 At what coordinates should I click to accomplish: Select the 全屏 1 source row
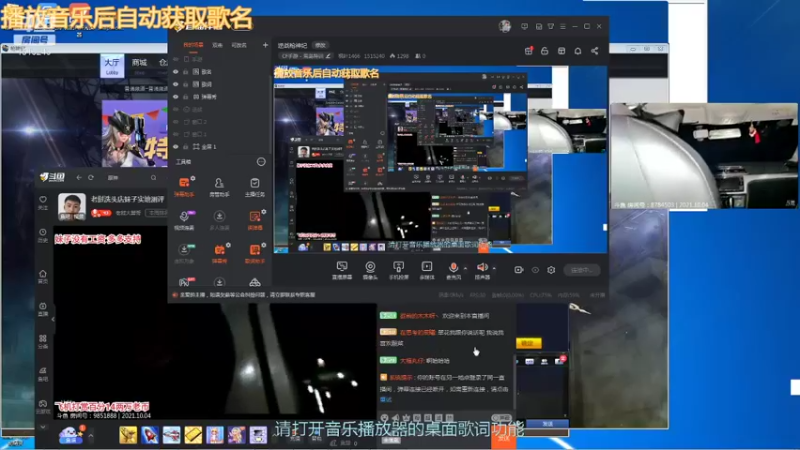click(219, 146)
